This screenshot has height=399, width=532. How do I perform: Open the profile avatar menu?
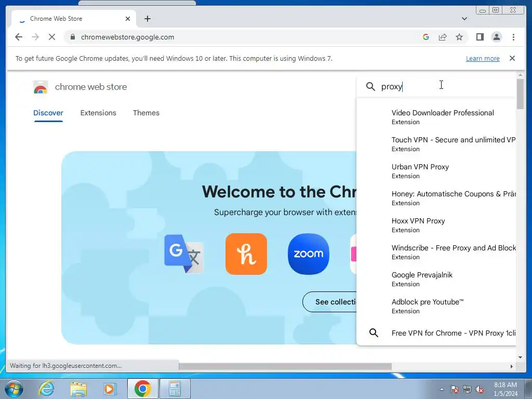click(496, 37)
